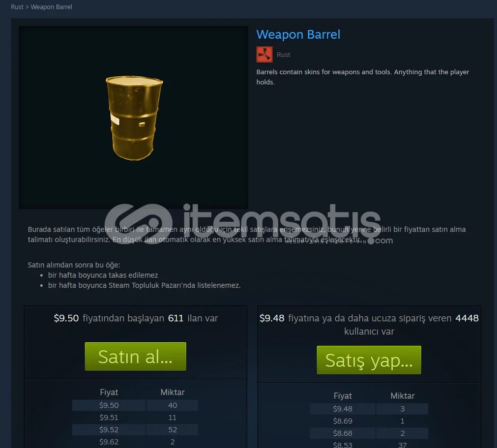Screen dimensions: 497x448
Task: Open the Weapon Barrel title heading
Action: pos(298,35)
